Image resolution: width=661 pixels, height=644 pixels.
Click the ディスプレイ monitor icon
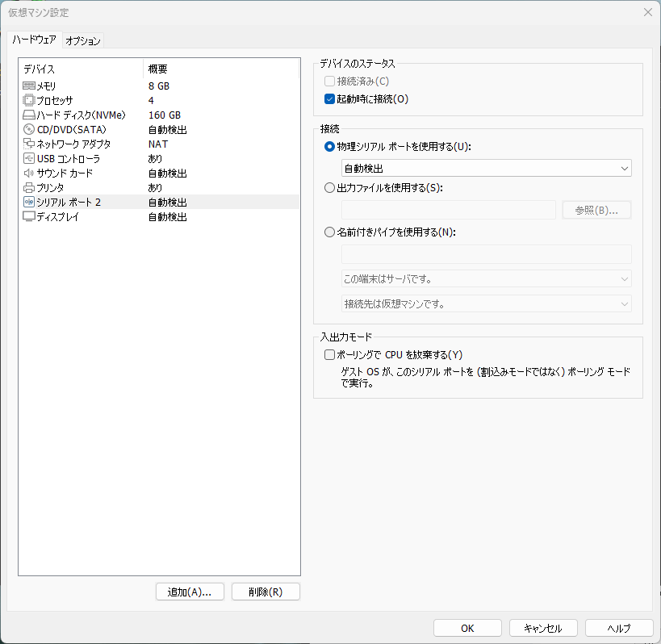pos(29,216)
